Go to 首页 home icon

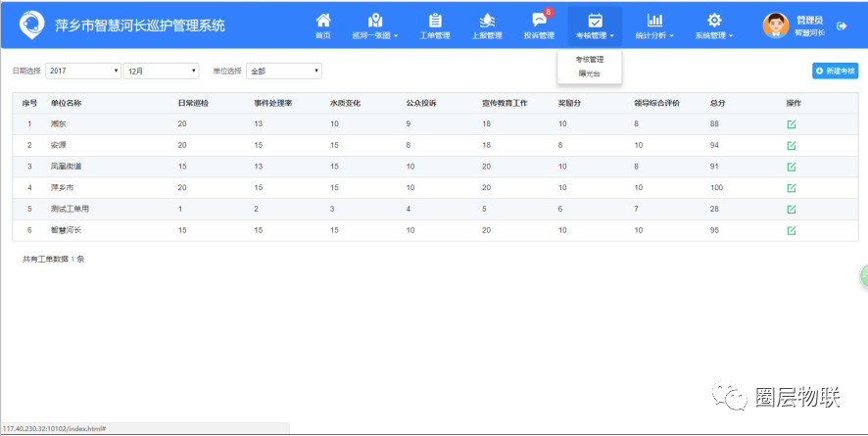pos(323,21)
